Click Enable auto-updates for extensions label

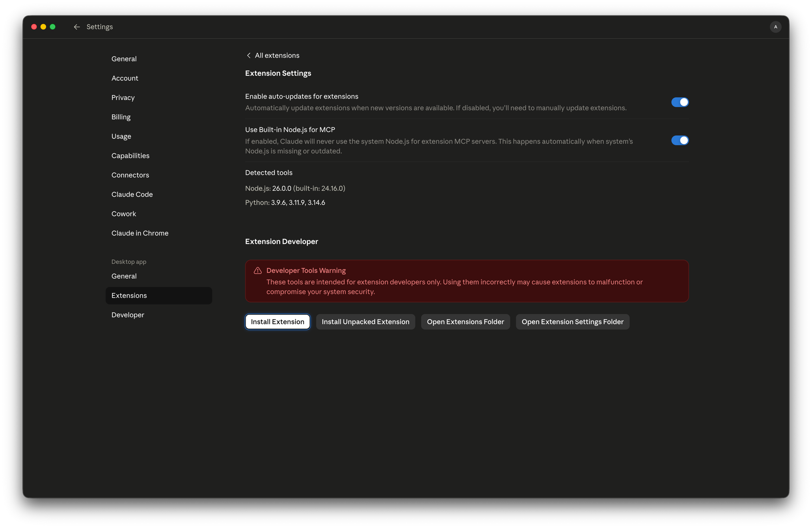coord(302,97)
